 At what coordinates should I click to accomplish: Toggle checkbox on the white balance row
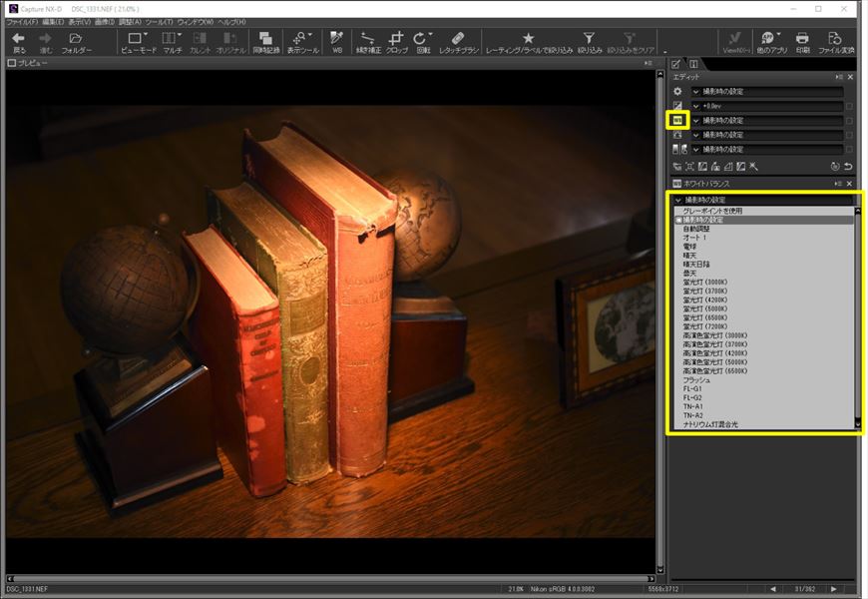click(849, 120)
